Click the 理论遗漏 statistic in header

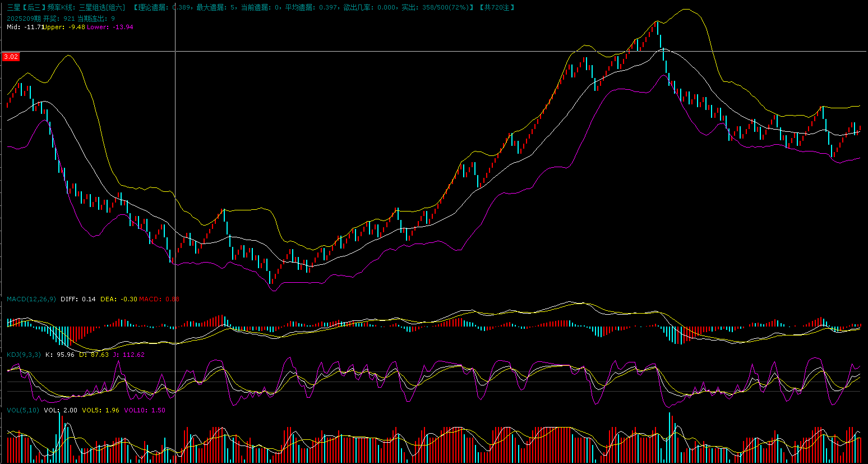coord(165,7)
